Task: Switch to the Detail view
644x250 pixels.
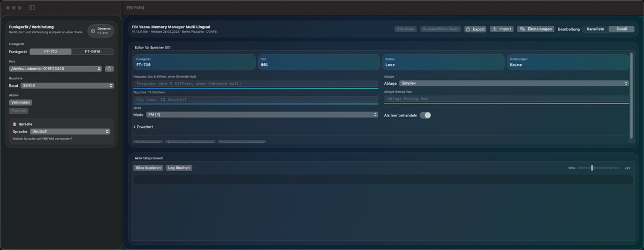Action: tap(621, 29)
